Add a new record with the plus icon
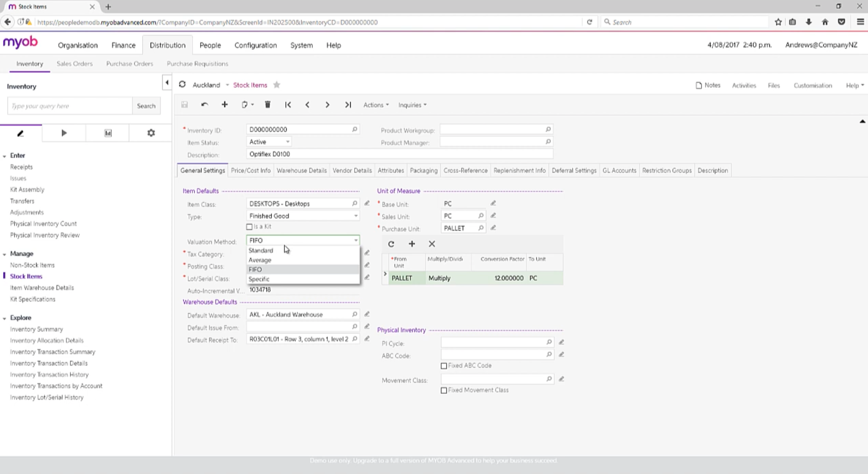This screenshot has width=868, height=474. [x=225, y=105]
